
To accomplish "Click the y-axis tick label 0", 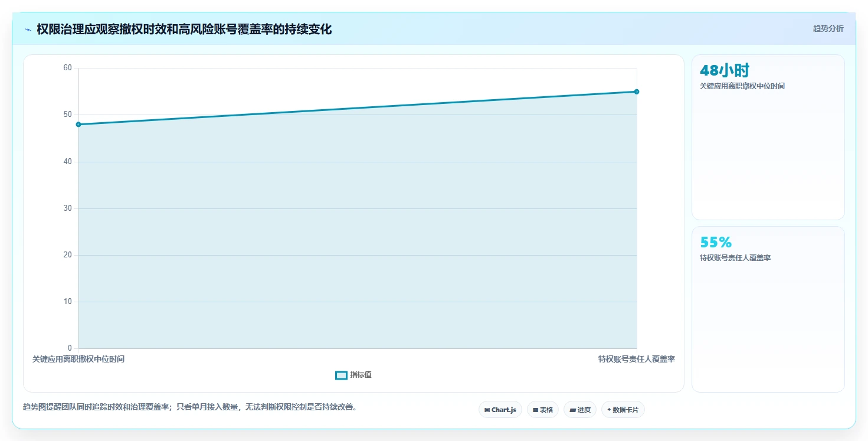I will point(70,348).
